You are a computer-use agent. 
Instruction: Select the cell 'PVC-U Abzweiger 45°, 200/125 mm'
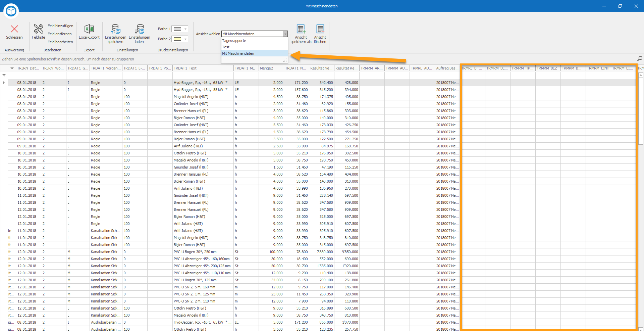[202, 266]
